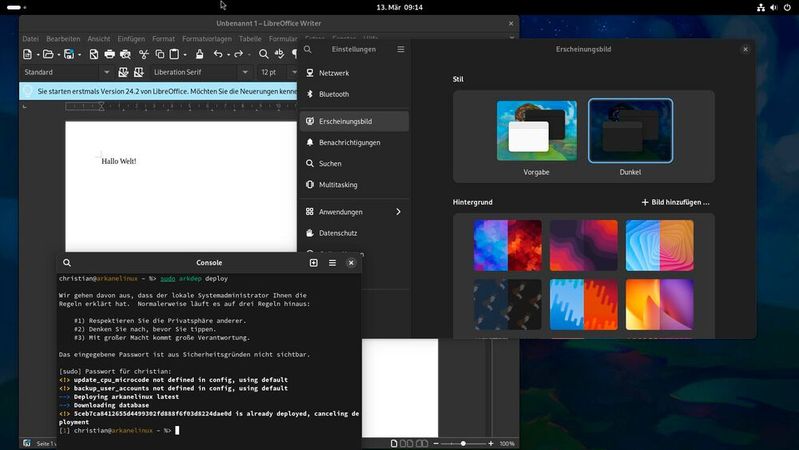The width and height of the screenshot is (799, 450).
Task: Copy selection using the copy icon
Action: 159,54
